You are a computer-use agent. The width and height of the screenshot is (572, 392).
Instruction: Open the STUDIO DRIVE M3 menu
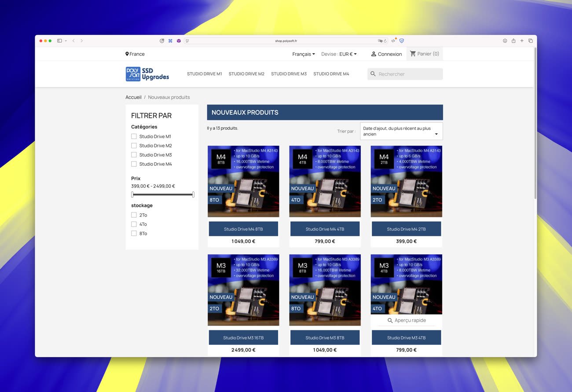pyautogui.click(x=289, y=74)
